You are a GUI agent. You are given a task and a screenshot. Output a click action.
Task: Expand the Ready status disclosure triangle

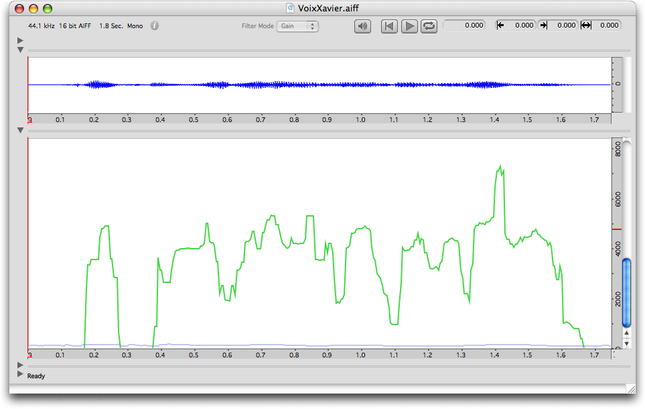click(x=21, y=376)
